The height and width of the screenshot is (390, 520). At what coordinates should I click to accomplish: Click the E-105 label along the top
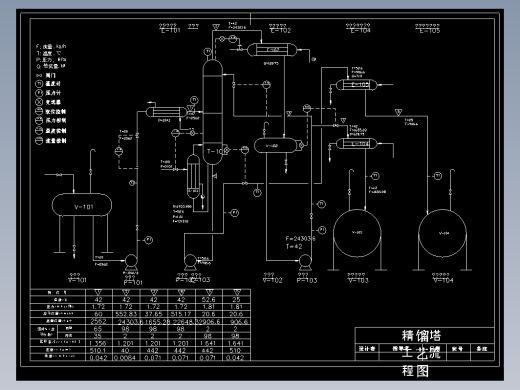point(430,31)
